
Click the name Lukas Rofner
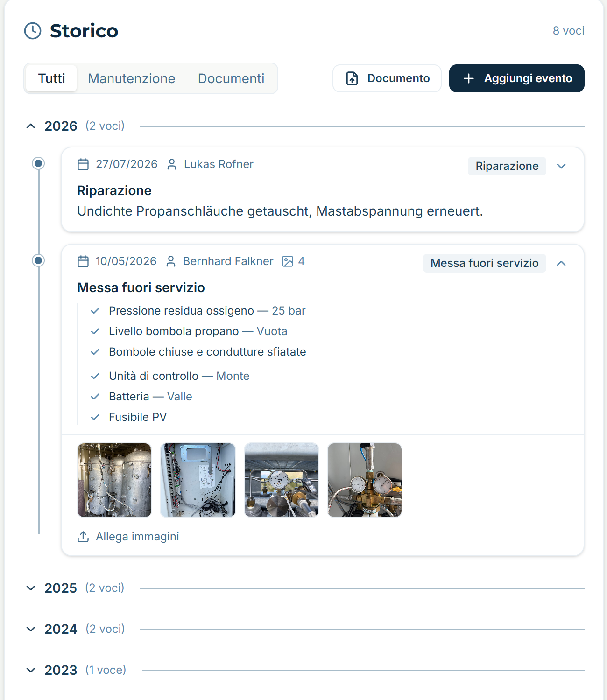click(x=219, y=164)
